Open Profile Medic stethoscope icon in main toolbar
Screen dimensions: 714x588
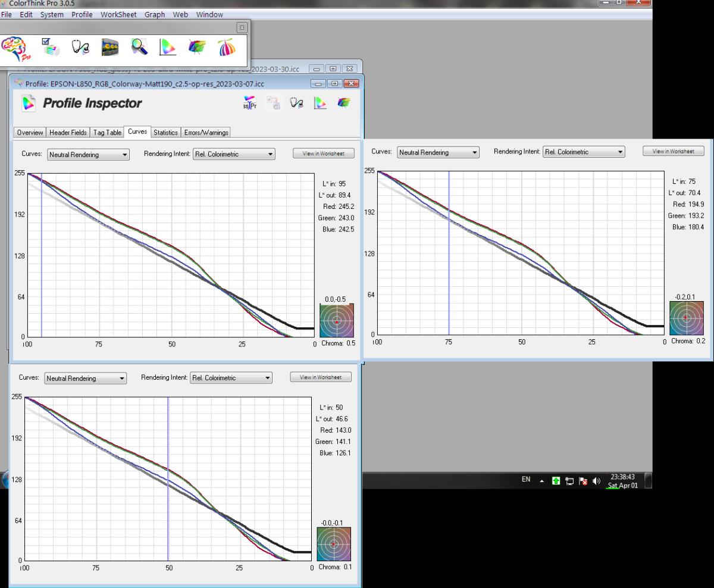point(80,47)
